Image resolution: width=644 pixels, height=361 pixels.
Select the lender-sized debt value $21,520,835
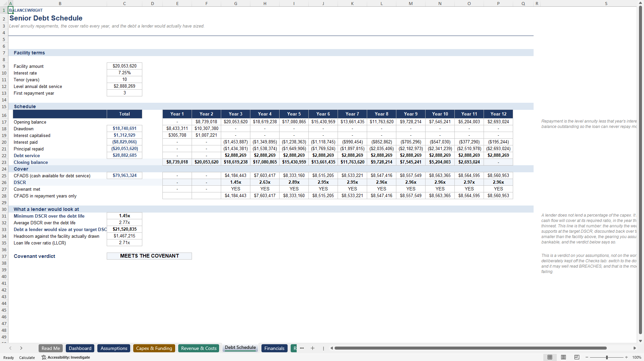(125, 229)
